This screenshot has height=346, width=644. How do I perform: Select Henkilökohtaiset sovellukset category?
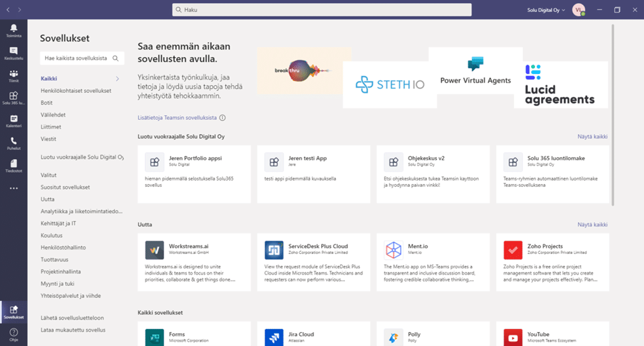[x=76, y=91]
